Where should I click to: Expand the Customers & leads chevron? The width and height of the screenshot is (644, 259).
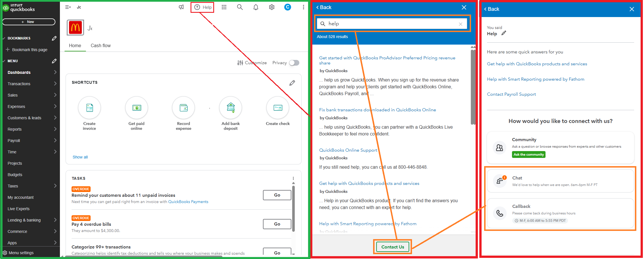pyautogui.click(x=55, y=118)
